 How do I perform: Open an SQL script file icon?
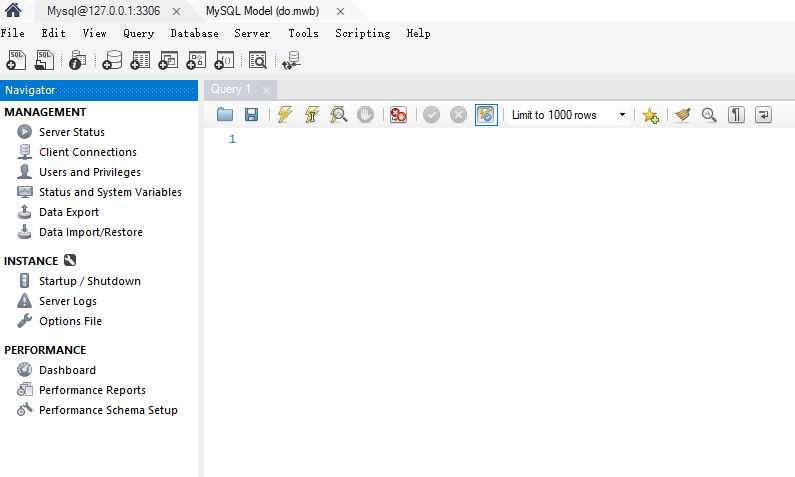click(x=44, y=60)
